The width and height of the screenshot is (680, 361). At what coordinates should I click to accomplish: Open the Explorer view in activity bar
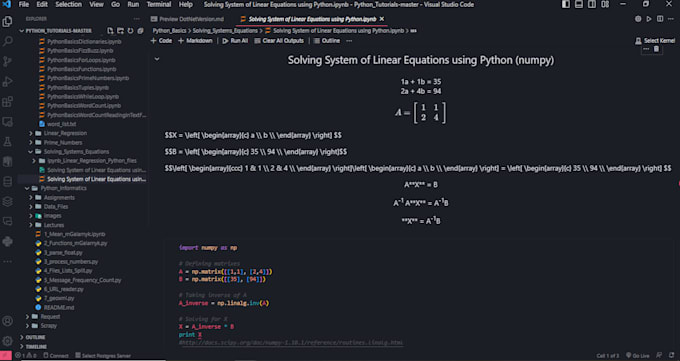(7, 21)
